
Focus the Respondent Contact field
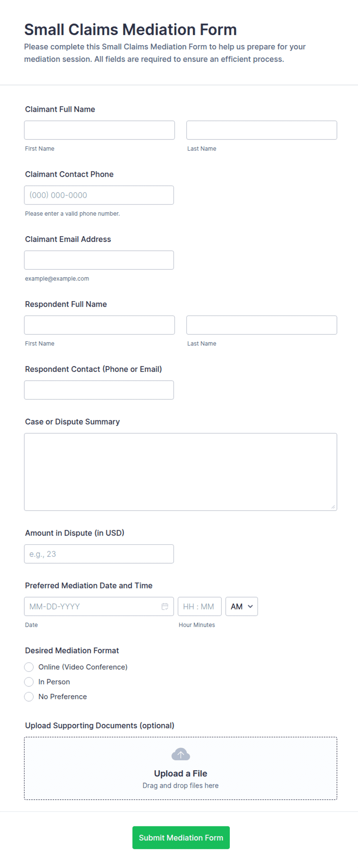[x=99, y=390]
